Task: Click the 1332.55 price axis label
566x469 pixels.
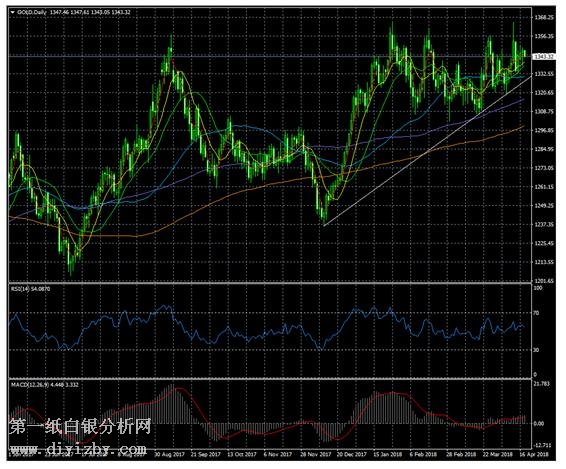Action: click(x=544, y=74)
